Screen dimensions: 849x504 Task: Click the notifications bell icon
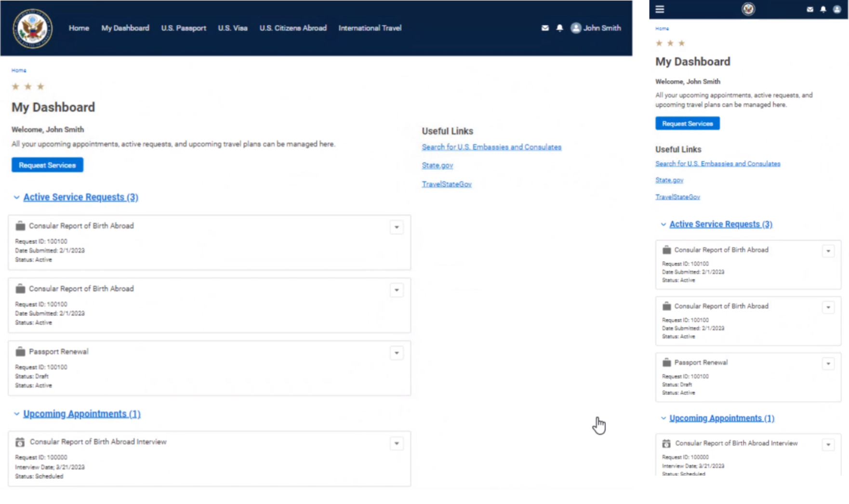(x=559, y=28)
